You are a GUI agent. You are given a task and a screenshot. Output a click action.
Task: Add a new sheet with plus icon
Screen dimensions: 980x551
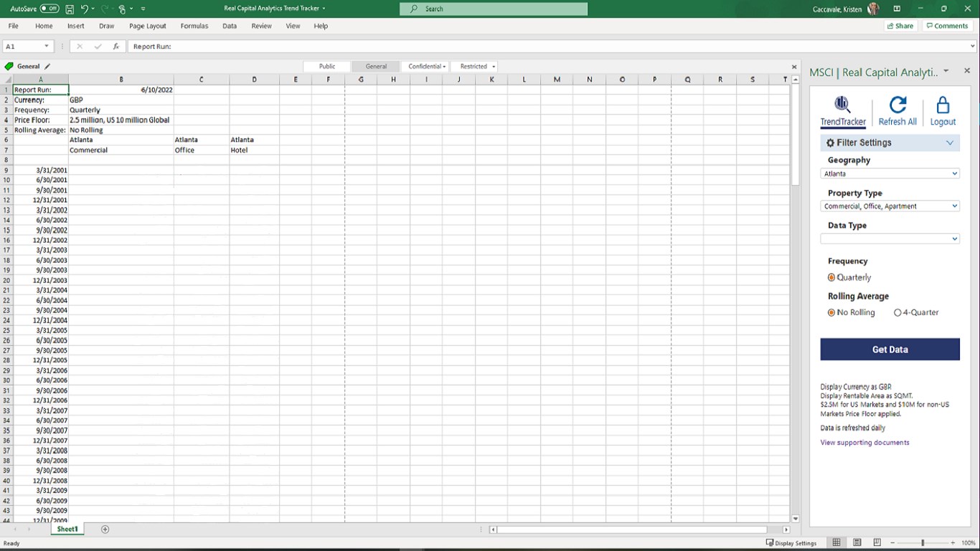pyautogui.click(x=105, y=529)
